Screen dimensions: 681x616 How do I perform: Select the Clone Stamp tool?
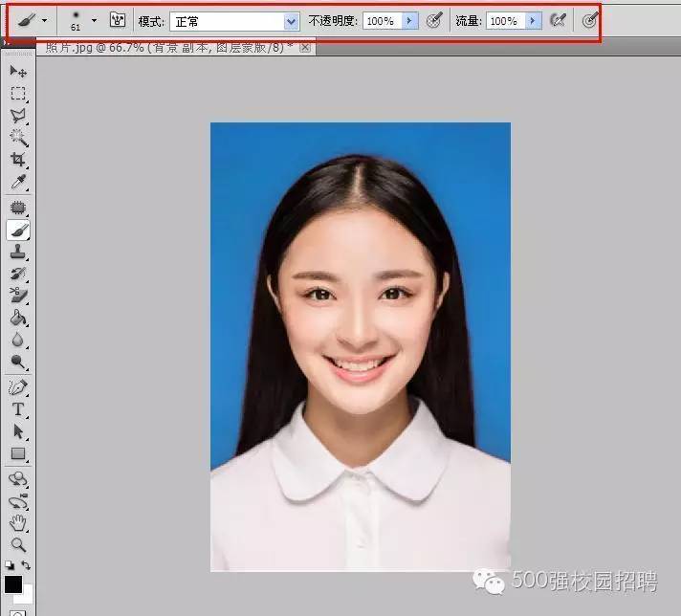(x=18, y=252)
